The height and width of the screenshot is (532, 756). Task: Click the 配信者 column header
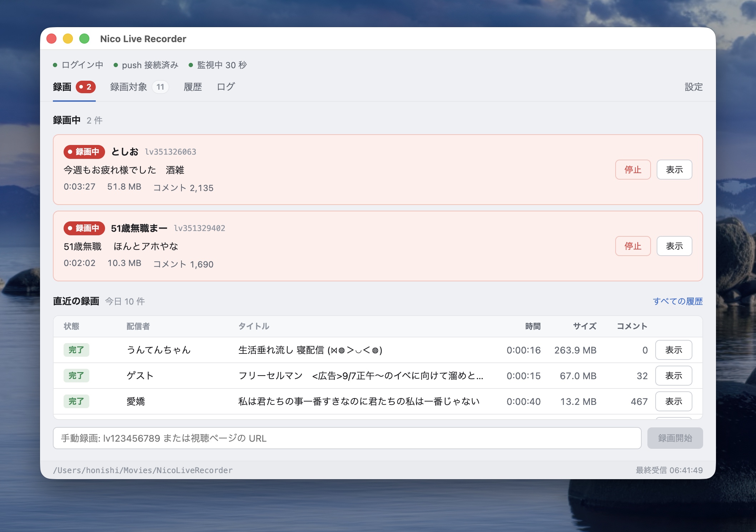(138, 326)
